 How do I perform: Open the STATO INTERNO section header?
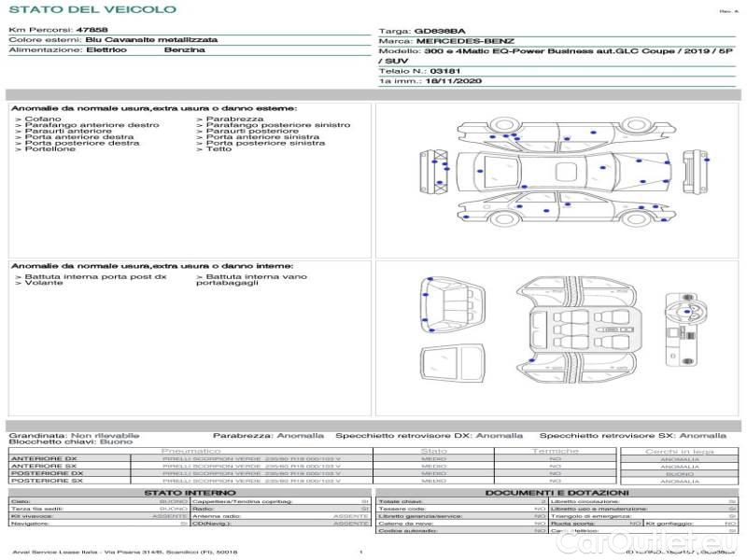click(x=190, y=492)
